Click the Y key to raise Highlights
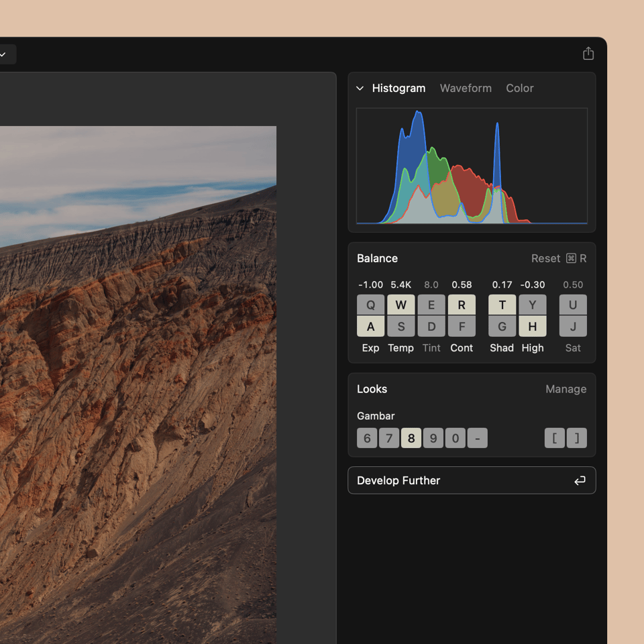Image resolution: width=644 pixels, height=644 pixels. click(532, 305)
